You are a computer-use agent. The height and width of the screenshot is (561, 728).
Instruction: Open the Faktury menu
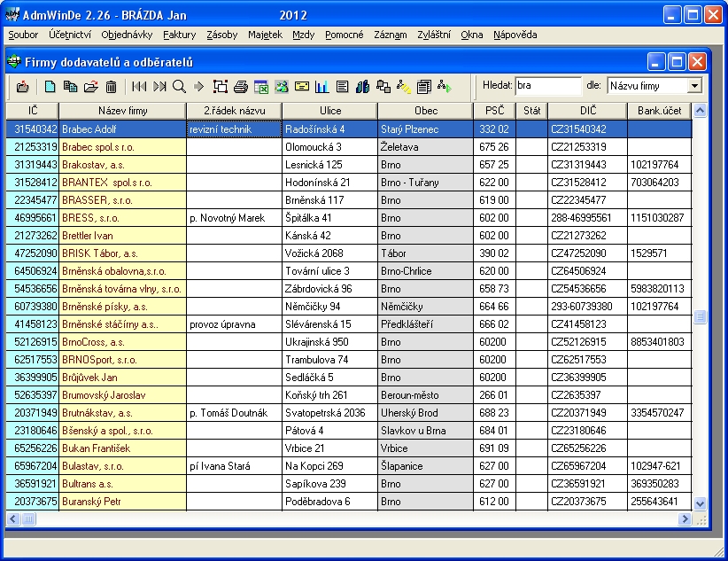180,35
